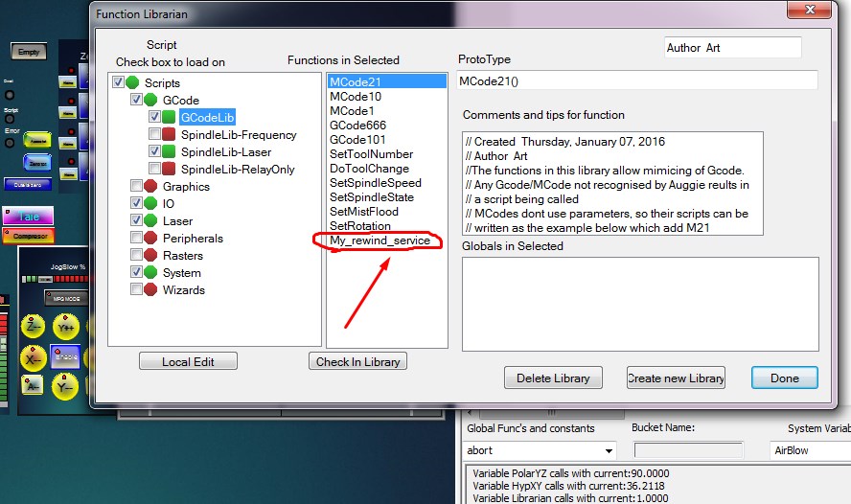Select the SpindleLib-Laser tree item
This screenshot has height=504, width=851.
[225, 152]
